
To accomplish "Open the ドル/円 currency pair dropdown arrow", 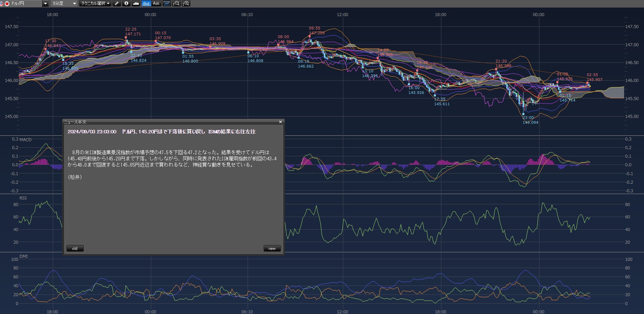I will coord(45,3).
